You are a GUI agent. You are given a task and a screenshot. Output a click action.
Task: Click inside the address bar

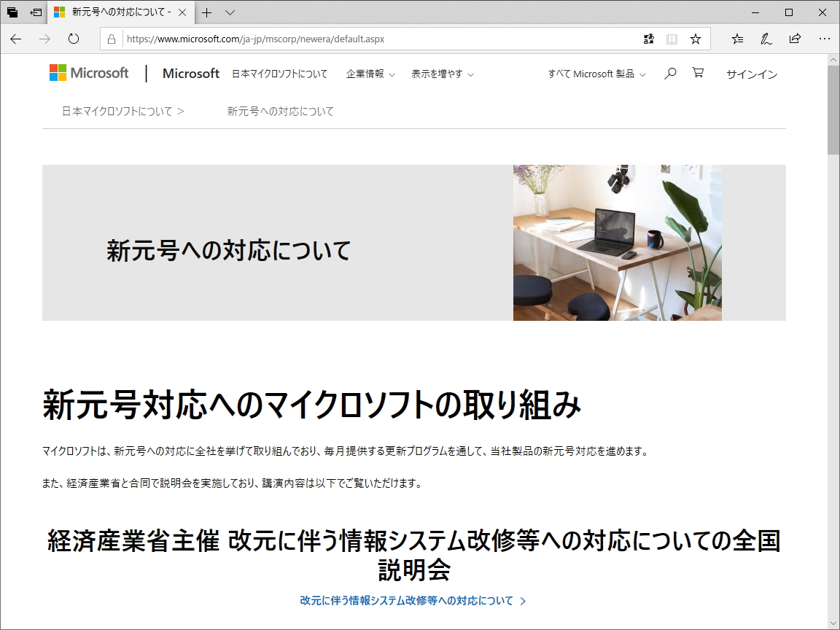pyautogui.click(x=365, y=39)
